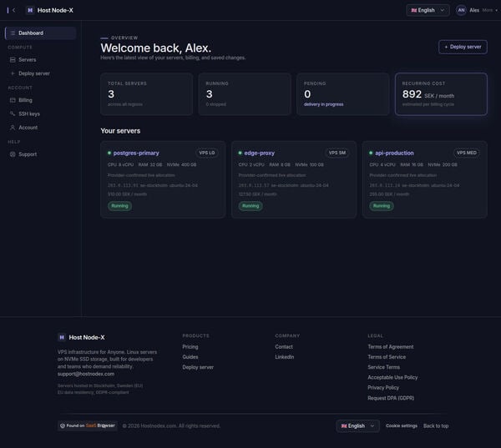Open the postgres-primary server

click(136, 154)
